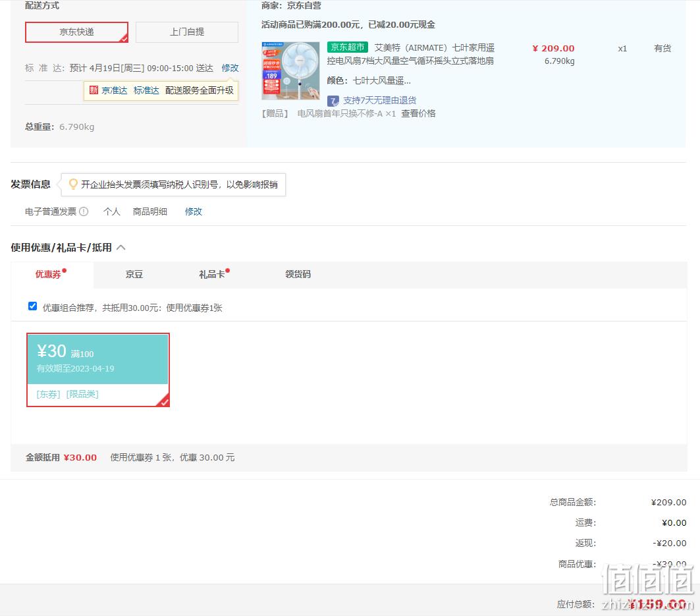Screen dimensions: 700x616
Task: Click the 7-day return icon
Action: pos(333,101)
